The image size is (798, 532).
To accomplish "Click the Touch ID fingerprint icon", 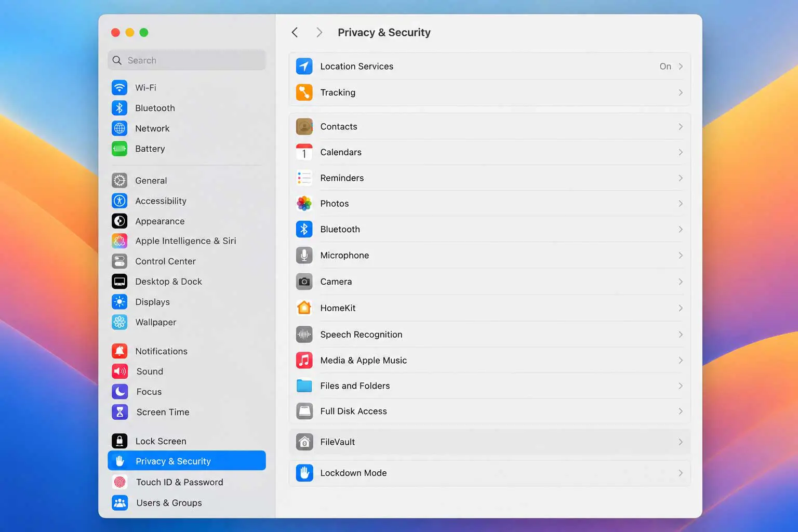I will coord(119,482).
